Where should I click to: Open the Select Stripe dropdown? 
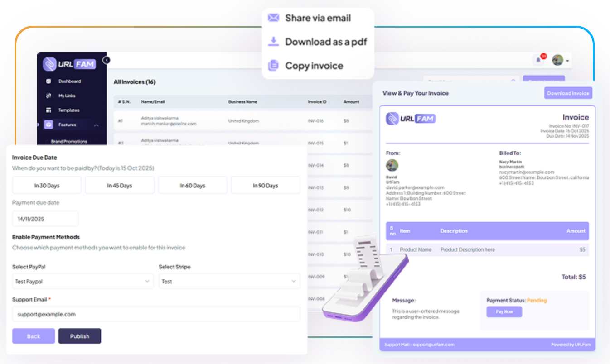pyautogui.click(x=229, y=282)
